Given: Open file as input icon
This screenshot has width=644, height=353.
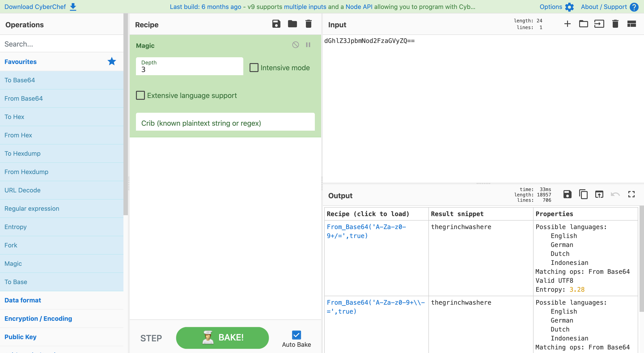Looking at the screenshot, I should pyautogui.click(x=599, y=24).
